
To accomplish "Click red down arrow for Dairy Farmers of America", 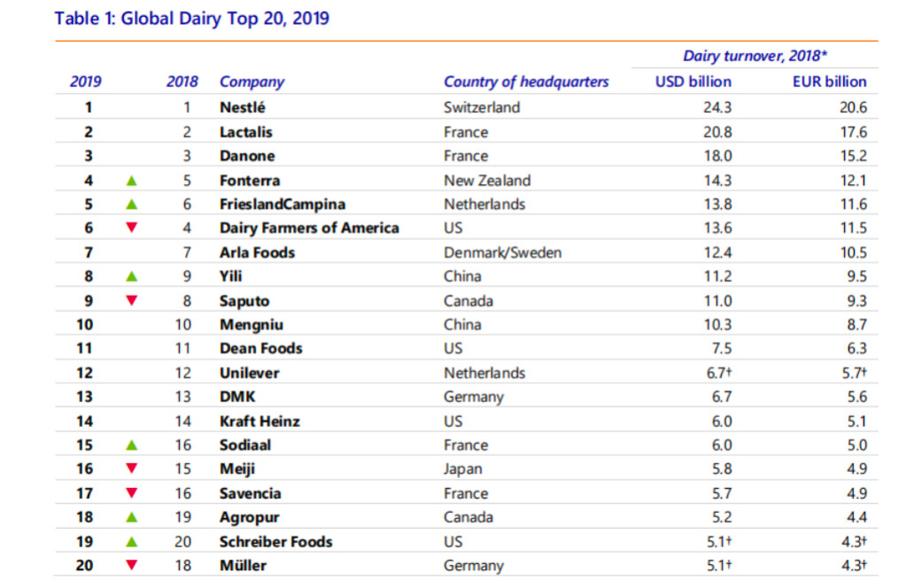I will (x=132, y=228).
